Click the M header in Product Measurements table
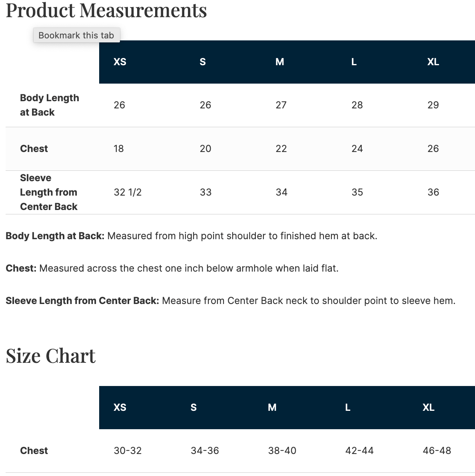475x476 pixels. (x=279, y=62)
